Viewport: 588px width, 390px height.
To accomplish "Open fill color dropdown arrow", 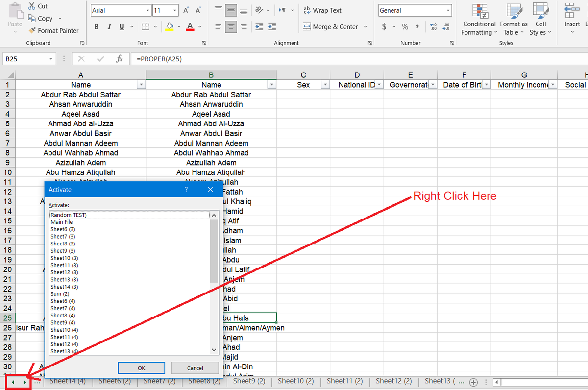I will point(179,27).
